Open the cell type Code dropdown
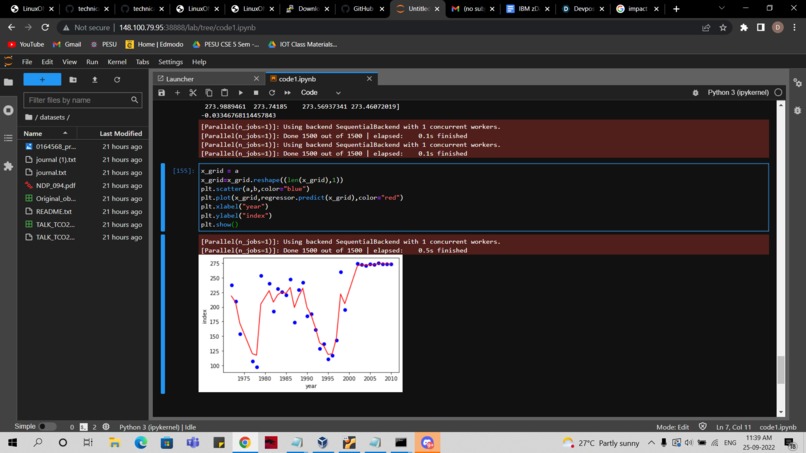 320,93
